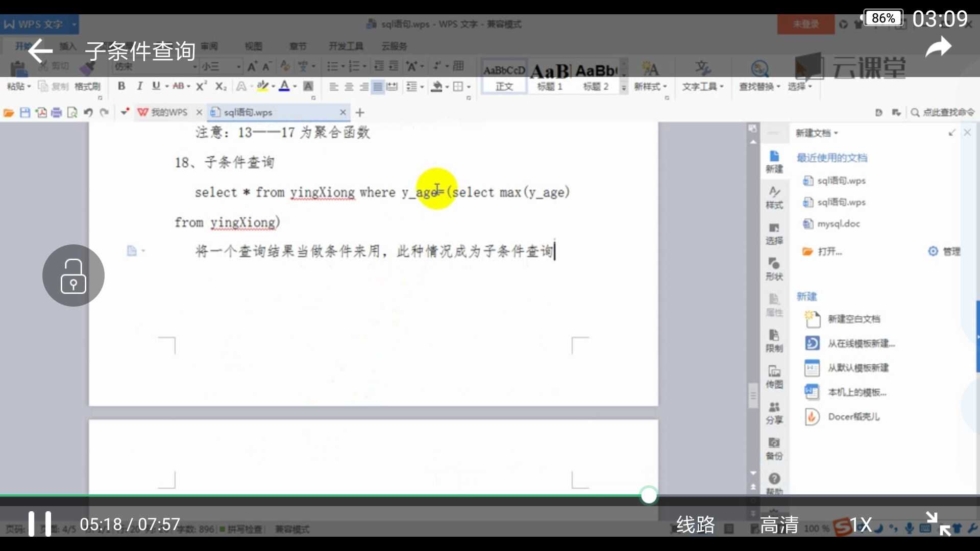Apply the 标题 1 style

(550, 77)
